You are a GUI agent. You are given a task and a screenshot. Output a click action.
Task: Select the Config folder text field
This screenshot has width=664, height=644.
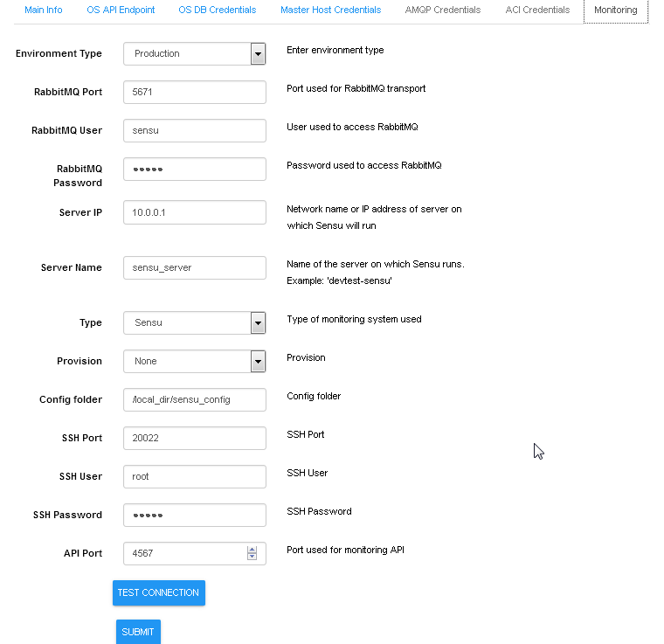[x=194, y=400]
